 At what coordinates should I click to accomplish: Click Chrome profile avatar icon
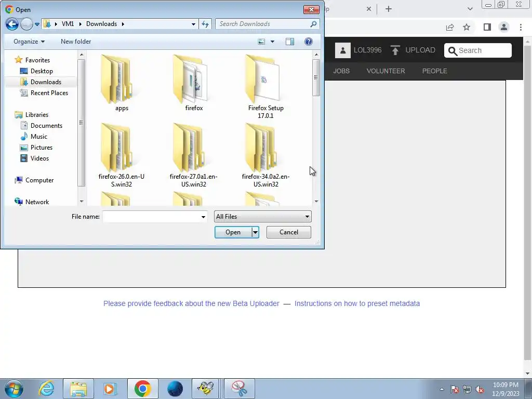coord(504,27)
